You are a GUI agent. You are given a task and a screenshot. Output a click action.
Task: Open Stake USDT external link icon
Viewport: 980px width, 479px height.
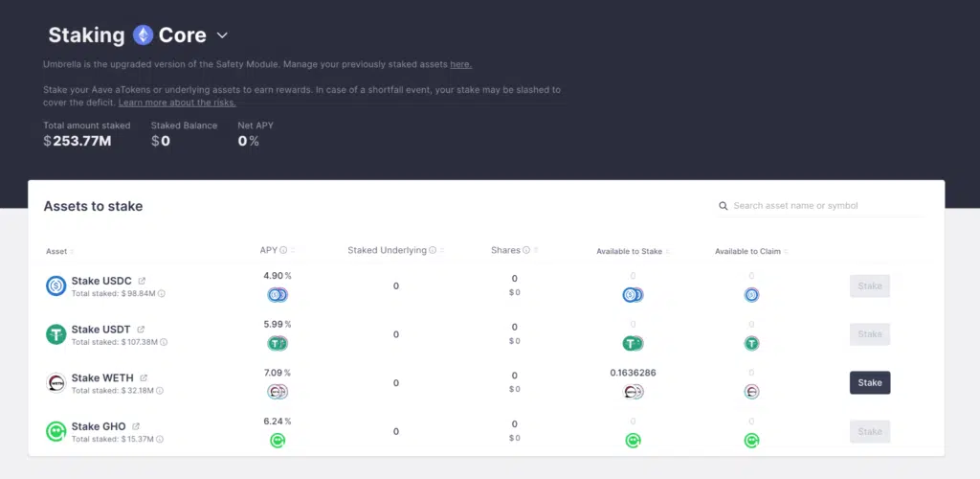(x=141, y=330)
